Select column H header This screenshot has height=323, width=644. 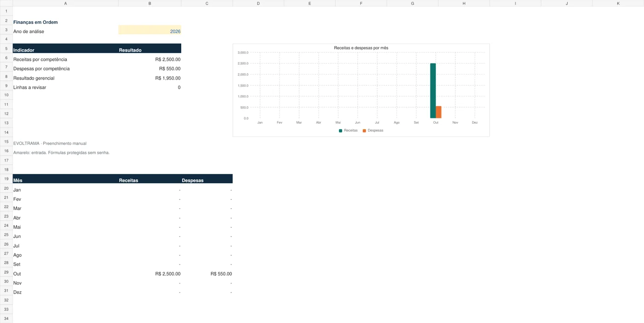(x=464, y=3)
